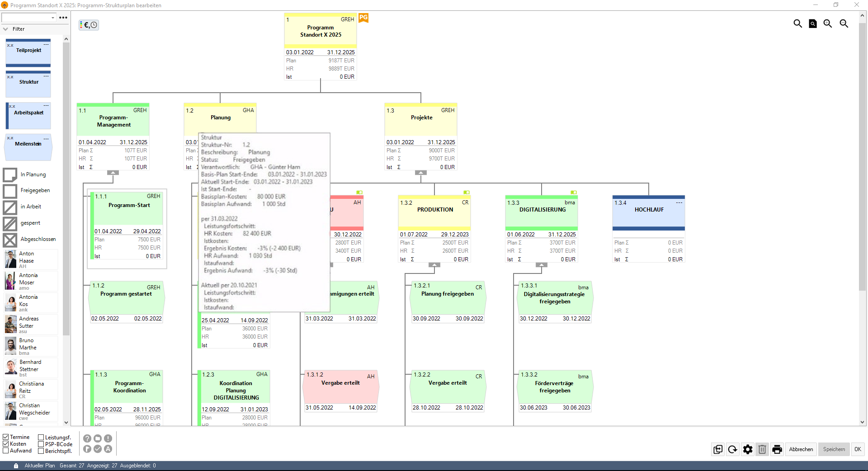Viewport: 868px width, 471px height.
Task: Collapse the Filter section chevron
Action: pos(5,29)
